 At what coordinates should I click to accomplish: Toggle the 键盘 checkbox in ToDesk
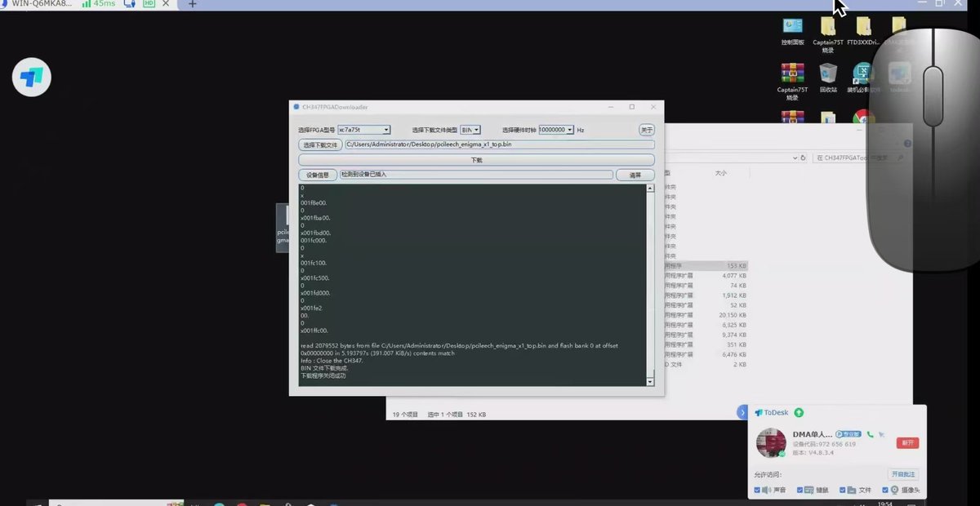(x=799, y=490)
